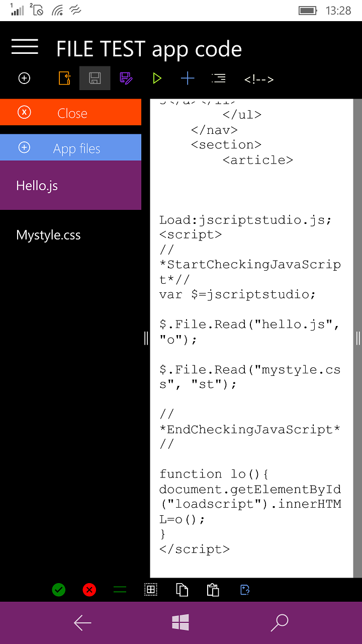This screenshot has height=644, width=362.
Task: Click the red X cancel icon
Action: 89,590
